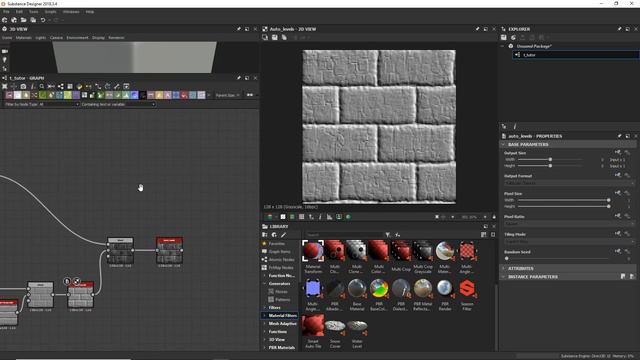The image size is (640, 360).
Task: Open the Parent Size dropdown in graph toolbar
Action: [x=227, y=95]
